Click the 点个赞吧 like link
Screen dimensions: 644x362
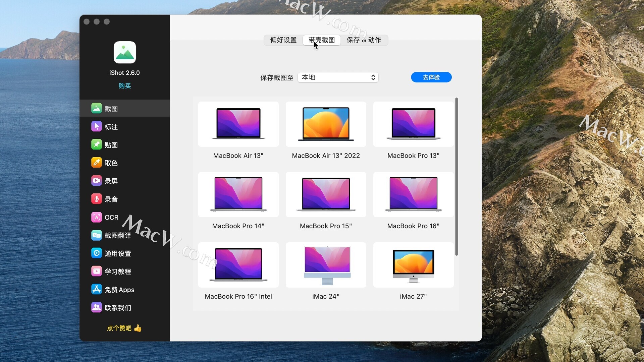click(x=119, y=328)
